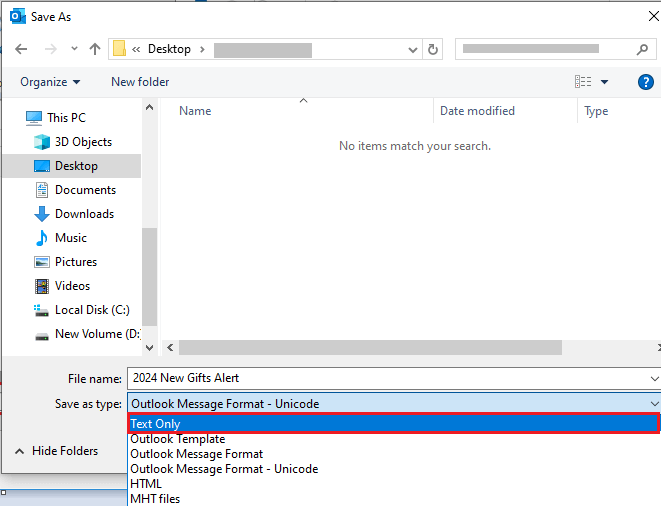Sort by Date modified column

(477, 111)
